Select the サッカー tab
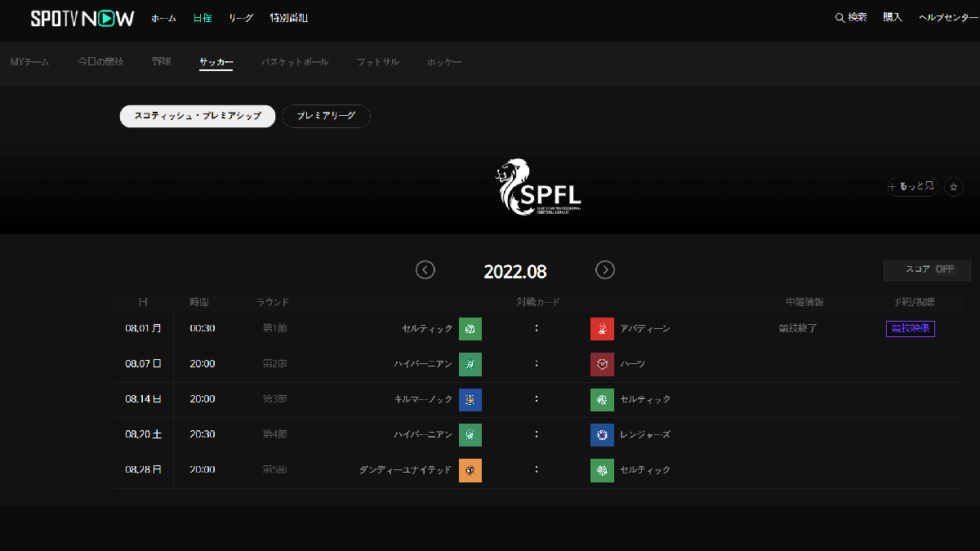The width and height of the screenshot is (980, 551). pyautogui.click(x=216, y=62)
